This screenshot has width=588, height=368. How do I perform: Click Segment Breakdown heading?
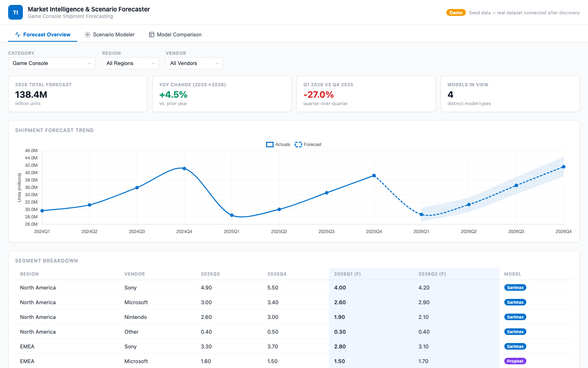(x=47, y=261)
